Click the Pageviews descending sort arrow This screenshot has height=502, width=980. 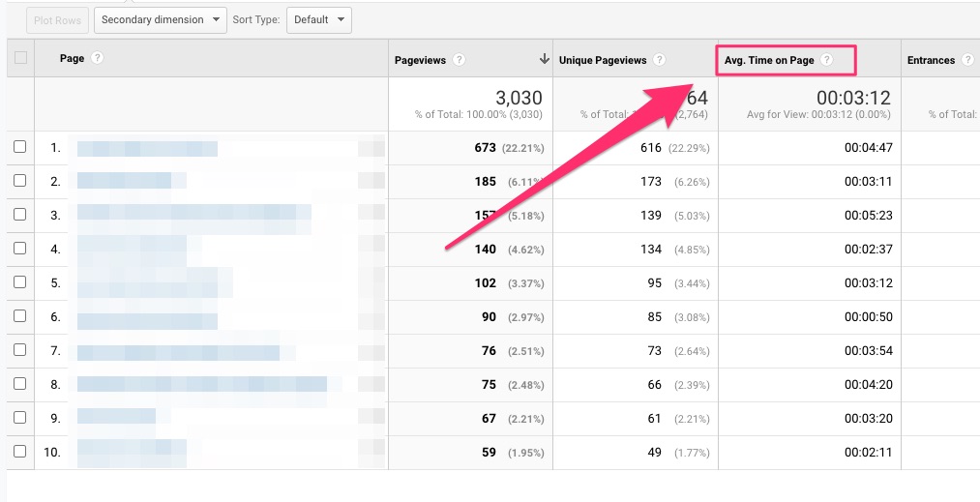click(x=545, y=60)
